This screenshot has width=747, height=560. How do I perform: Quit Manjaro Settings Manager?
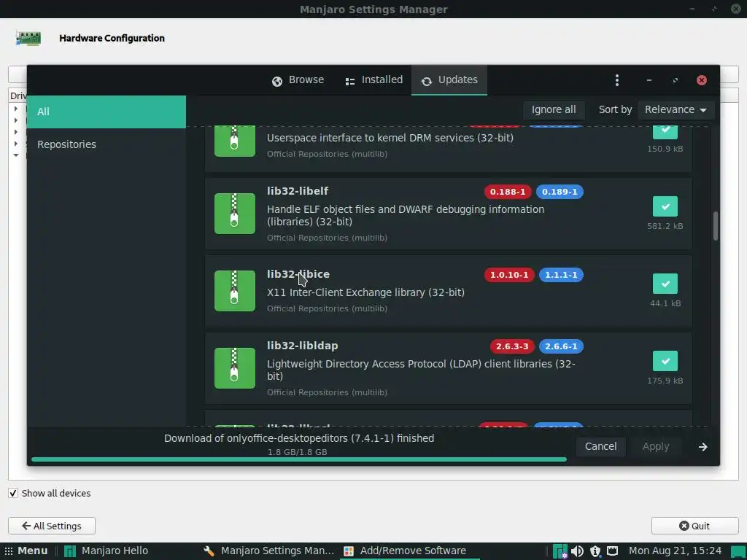(x=694, y=526)
